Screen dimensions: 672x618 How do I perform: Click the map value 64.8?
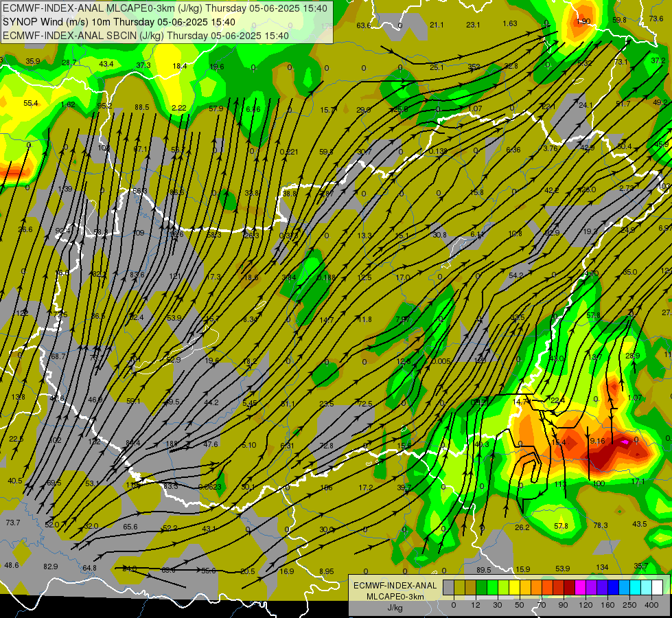[x=89, y=568]
